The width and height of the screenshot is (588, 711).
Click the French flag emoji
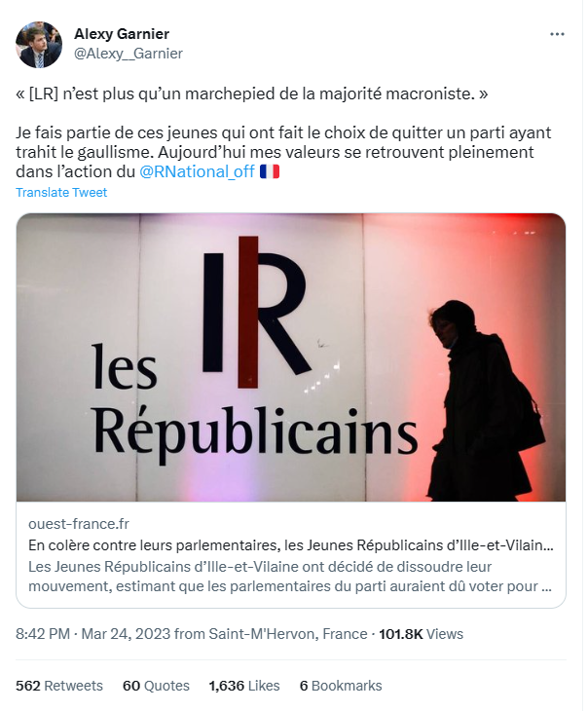(x=270, y=171)
